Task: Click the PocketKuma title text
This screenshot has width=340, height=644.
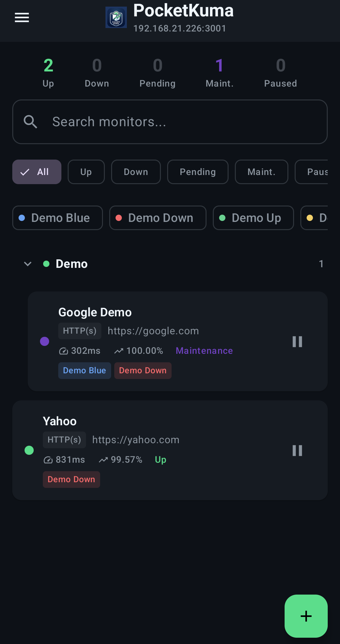Action: [x=184, y=10]
